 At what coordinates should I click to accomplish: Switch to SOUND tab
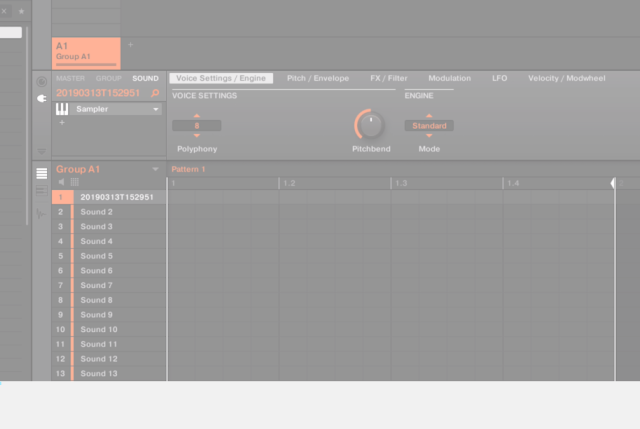(x=145, y=78)
